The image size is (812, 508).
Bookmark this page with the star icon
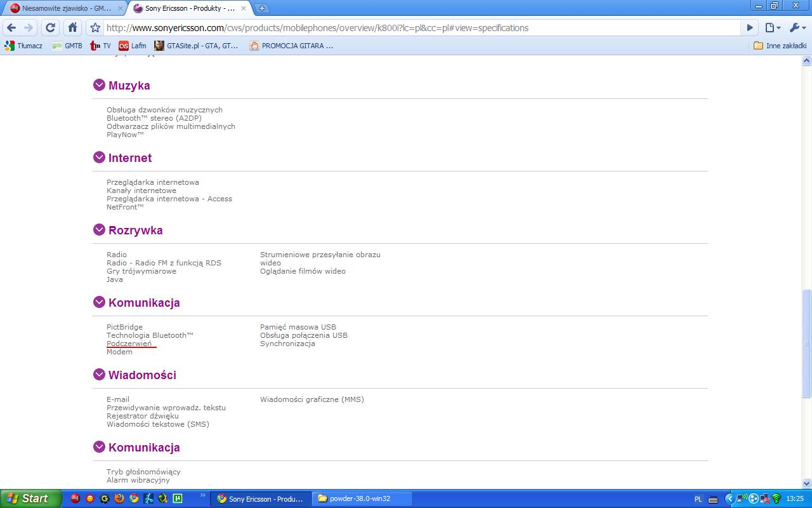tap(95, 28)
